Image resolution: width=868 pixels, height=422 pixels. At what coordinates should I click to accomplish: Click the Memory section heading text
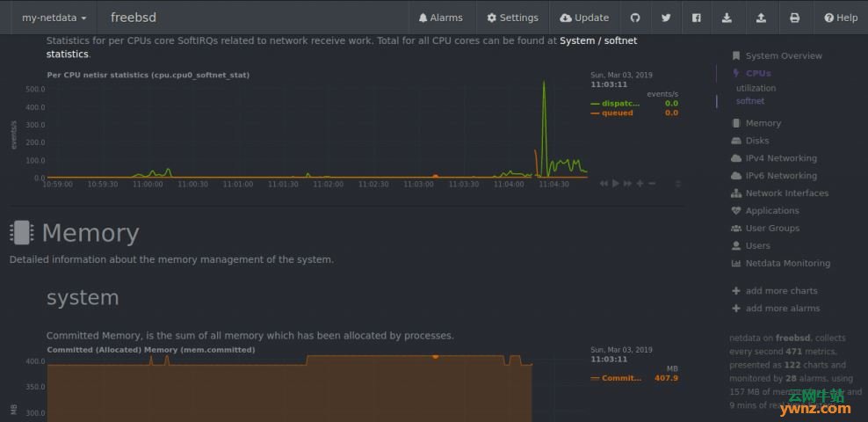coord(90,233)
